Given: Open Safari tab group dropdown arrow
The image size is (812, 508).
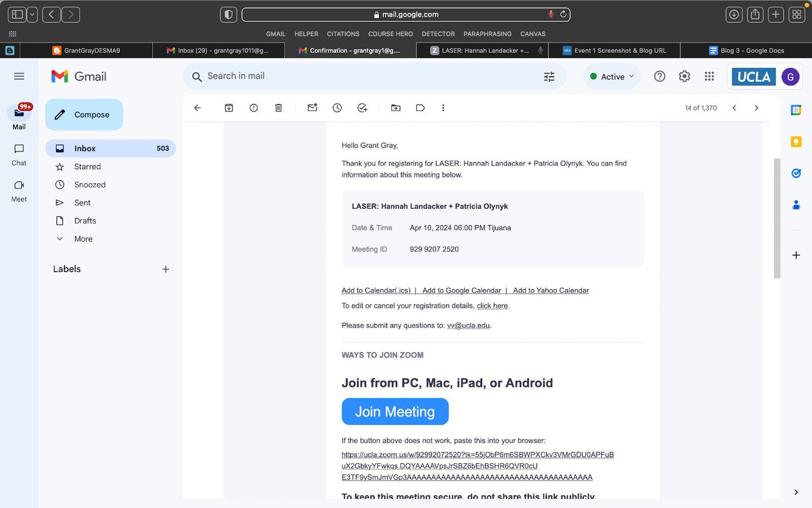Looking at the screenshot, I should [32, 15].
